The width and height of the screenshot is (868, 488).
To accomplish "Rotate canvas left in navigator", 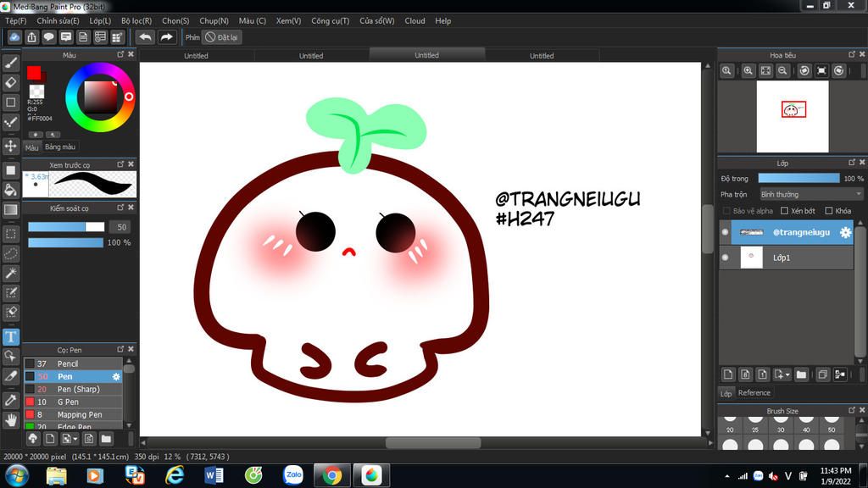I will [x=804, y=71].
